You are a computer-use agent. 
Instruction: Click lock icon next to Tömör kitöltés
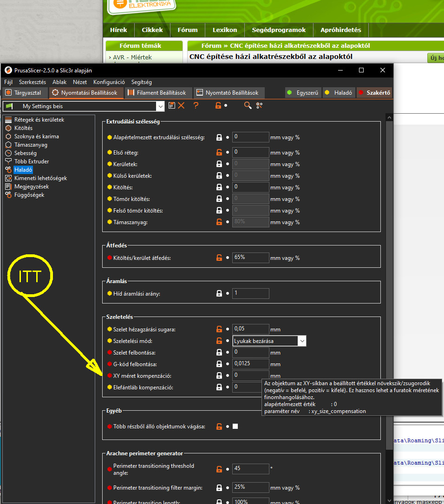coord(219,199)
